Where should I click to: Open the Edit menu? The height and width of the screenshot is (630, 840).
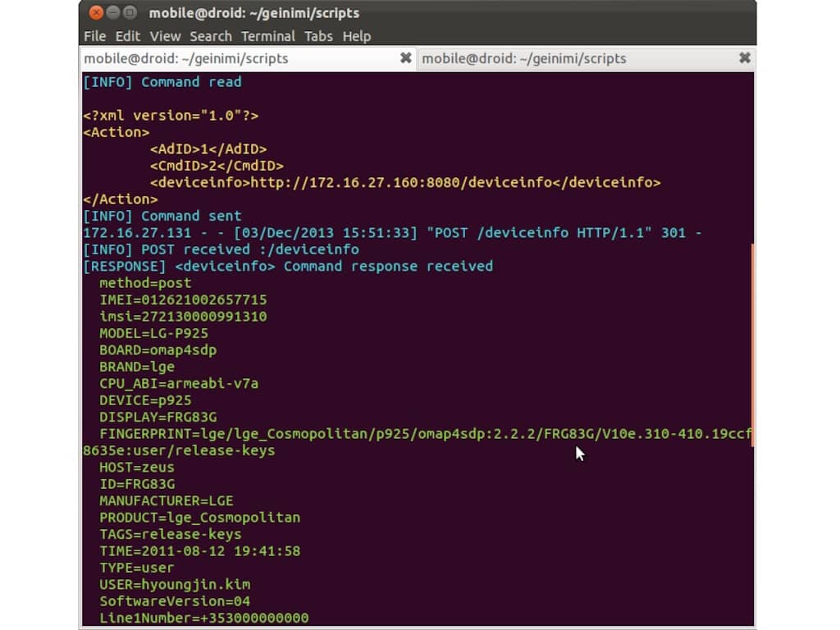pyautogui.click(x=127, y=36)
